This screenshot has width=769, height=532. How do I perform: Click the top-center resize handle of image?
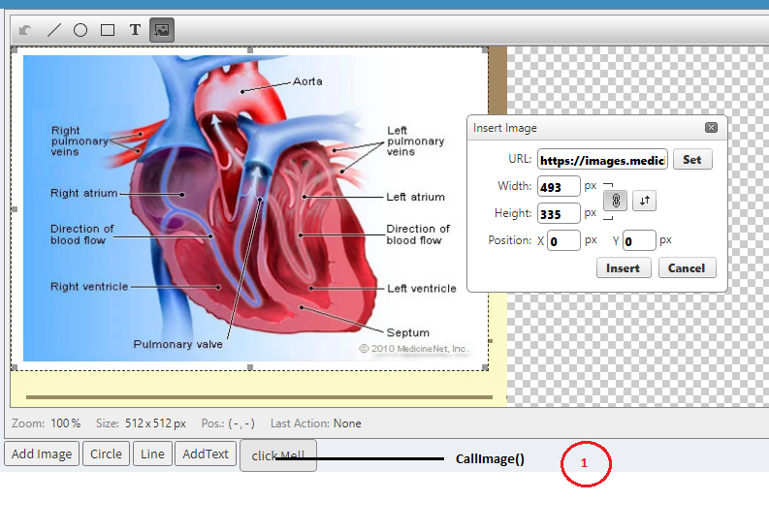coord(250,50)
